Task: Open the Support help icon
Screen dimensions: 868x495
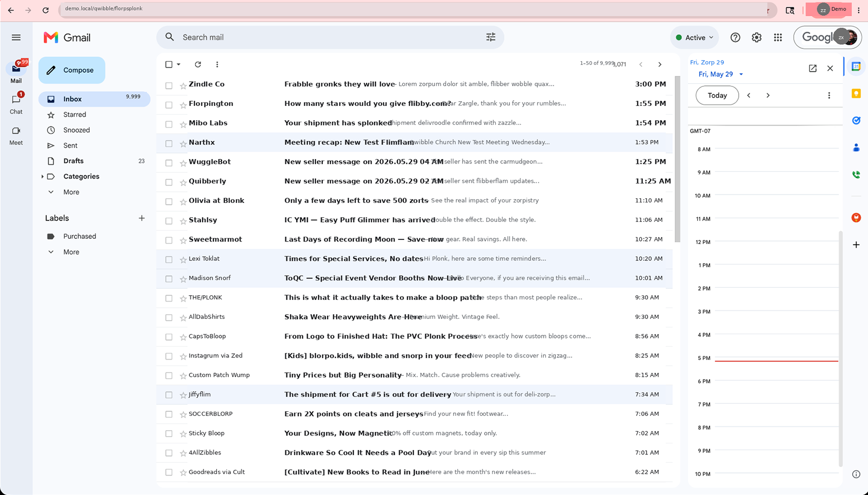Action: tap(735, 37)
